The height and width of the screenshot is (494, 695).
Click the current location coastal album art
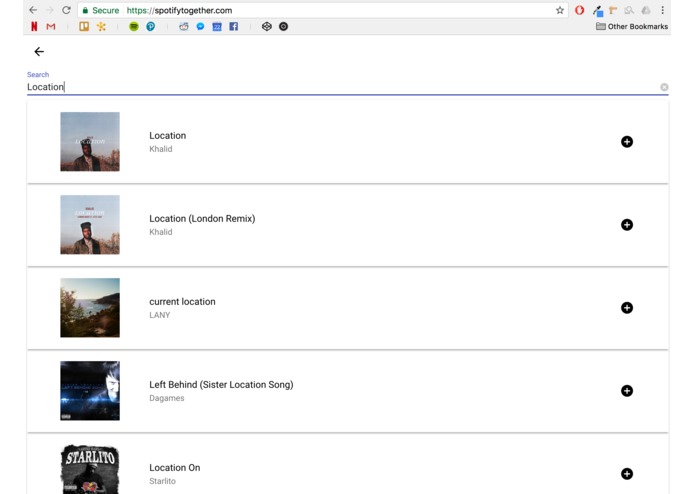click(90, 307)
